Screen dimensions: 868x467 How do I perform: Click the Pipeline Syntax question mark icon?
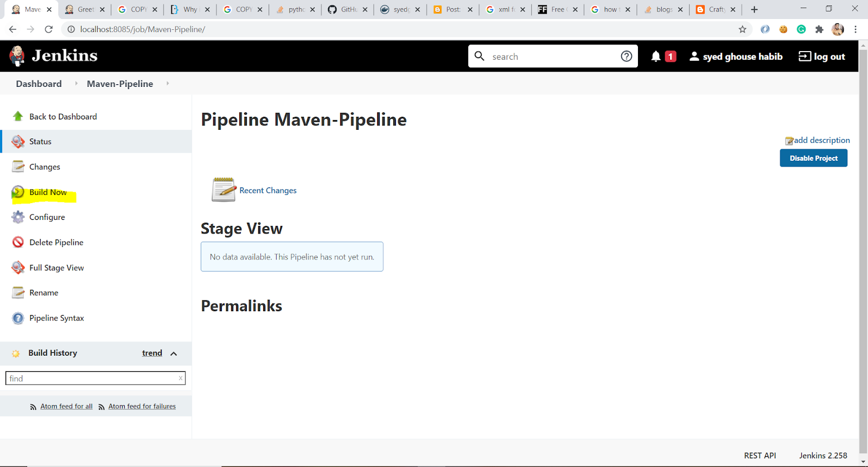(x=18, y=318)
